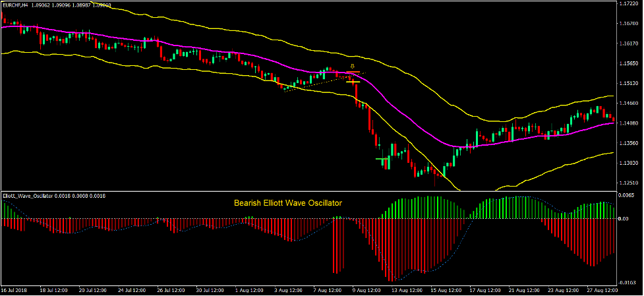
Task: Click the green horizontal take profit marker
Action: click(382, 159)
